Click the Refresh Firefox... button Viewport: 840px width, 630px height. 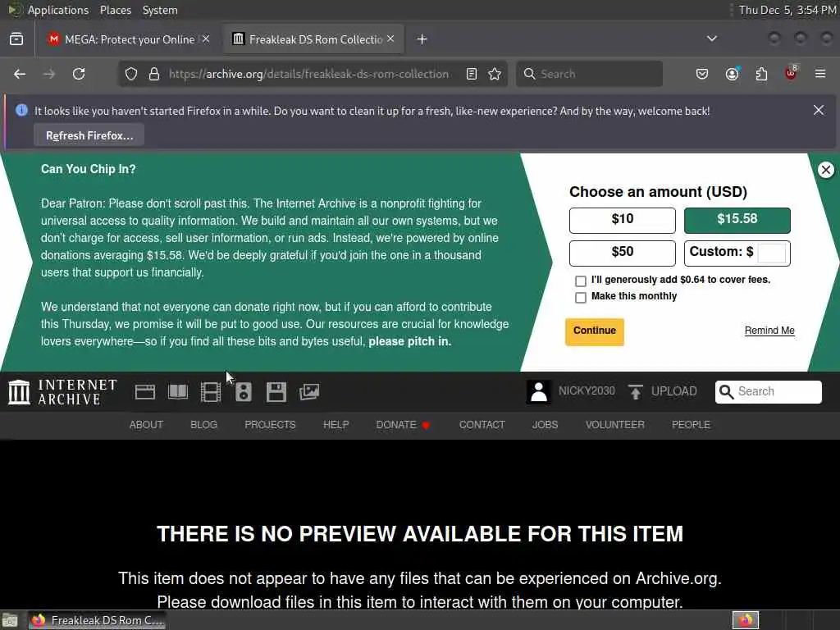[89, 135]
